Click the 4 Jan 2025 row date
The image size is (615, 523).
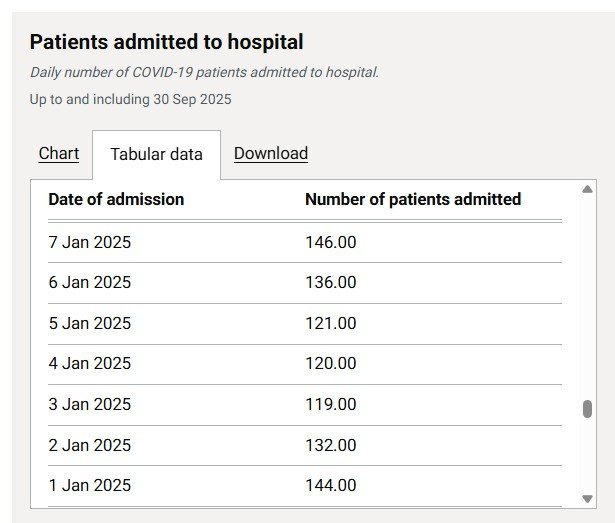(x=90, y=363)
